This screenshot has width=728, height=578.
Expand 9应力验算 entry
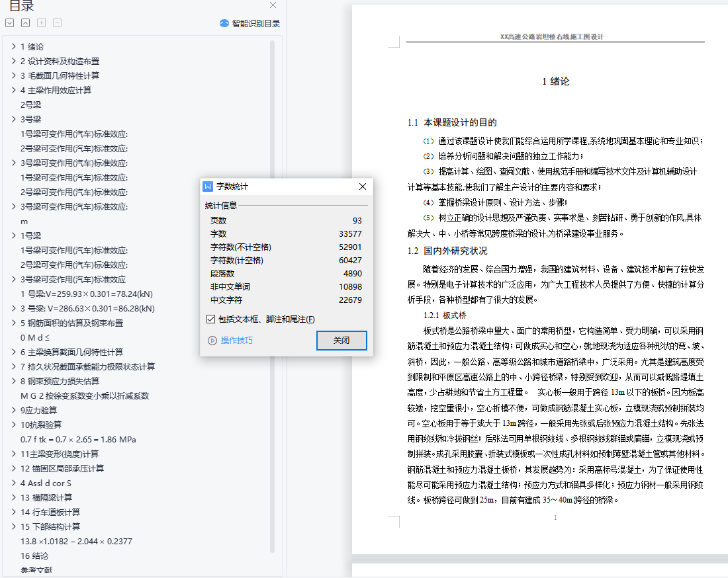pos(14,410)
